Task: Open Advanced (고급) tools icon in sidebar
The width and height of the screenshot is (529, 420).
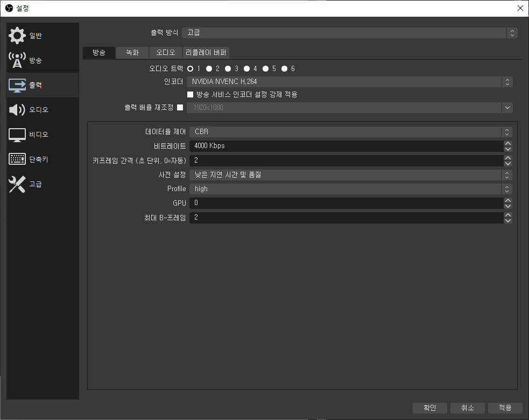Action: tap(17, 184)
